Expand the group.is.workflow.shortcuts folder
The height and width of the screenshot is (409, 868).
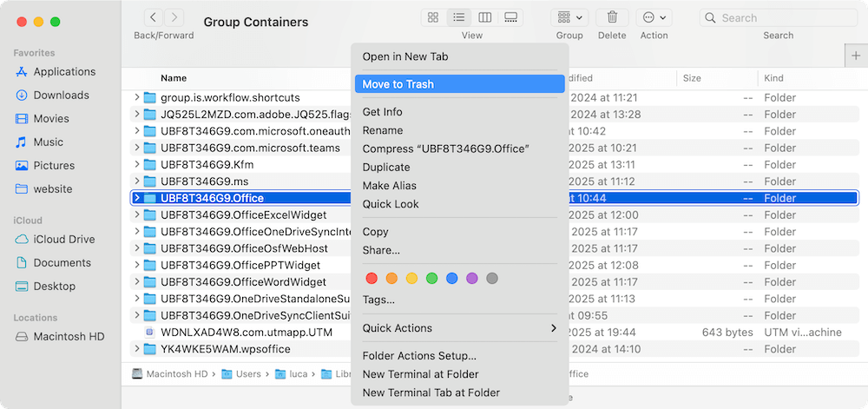tap(136, 97)
